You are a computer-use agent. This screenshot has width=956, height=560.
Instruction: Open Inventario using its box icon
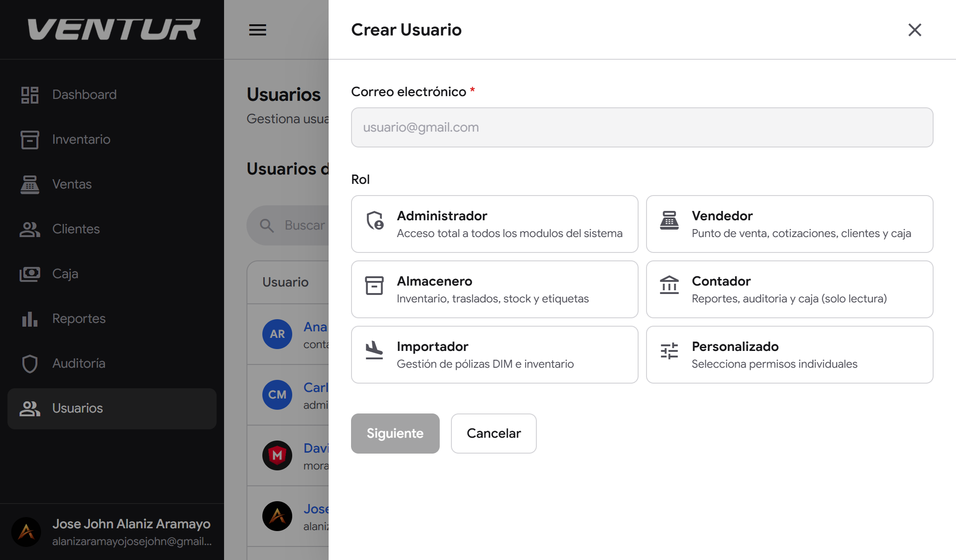pos(29,139)
